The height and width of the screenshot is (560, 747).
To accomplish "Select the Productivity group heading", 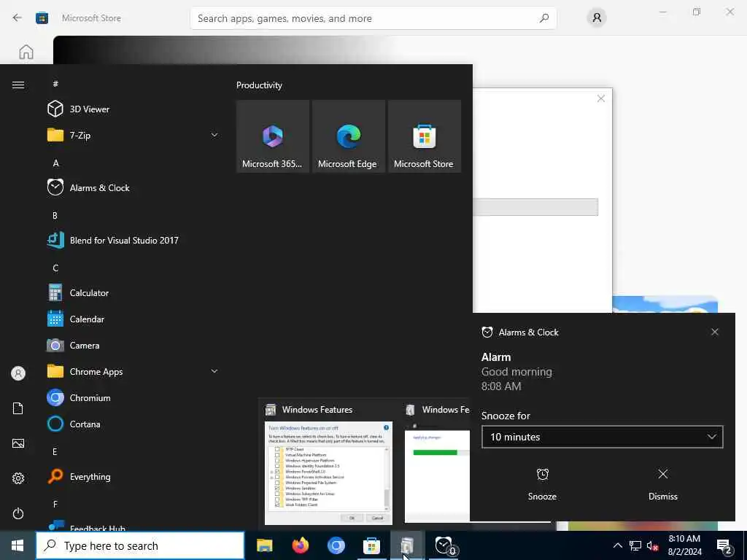I will click(x=259, y=85).
